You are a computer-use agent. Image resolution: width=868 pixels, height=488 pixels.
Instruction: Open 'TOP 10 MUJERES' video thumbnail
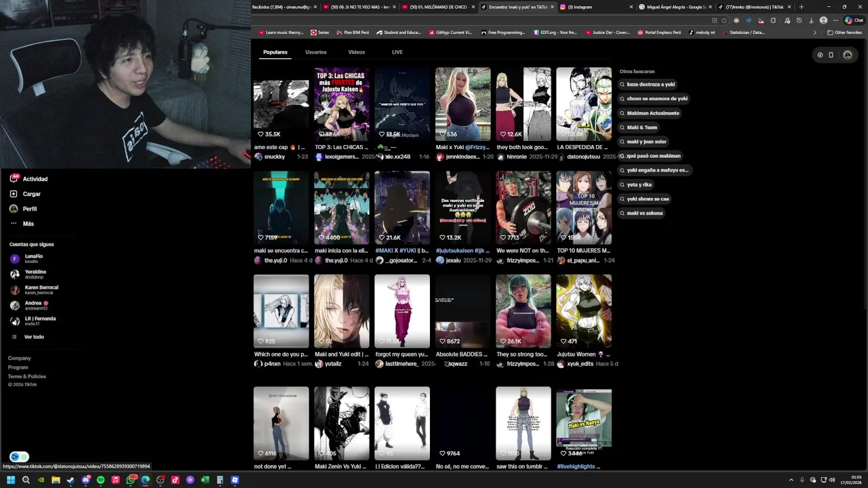(584, 207)
